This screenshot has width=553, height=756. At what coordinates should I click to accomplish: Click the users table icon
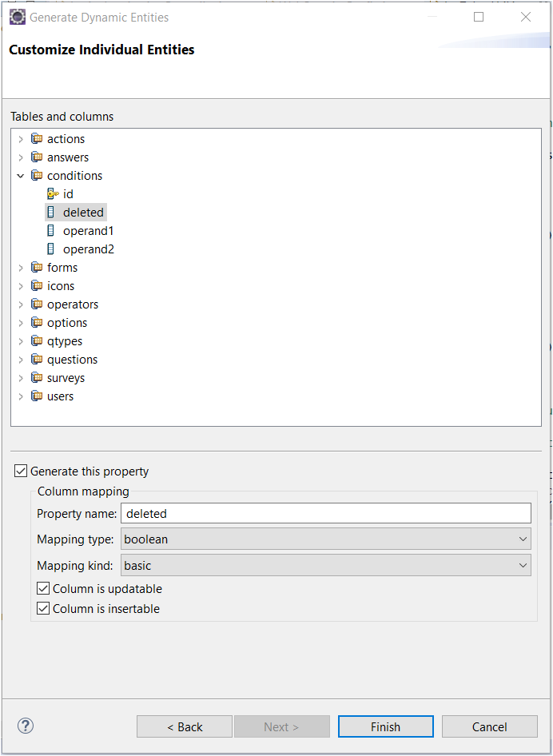(x=36, y=396)
